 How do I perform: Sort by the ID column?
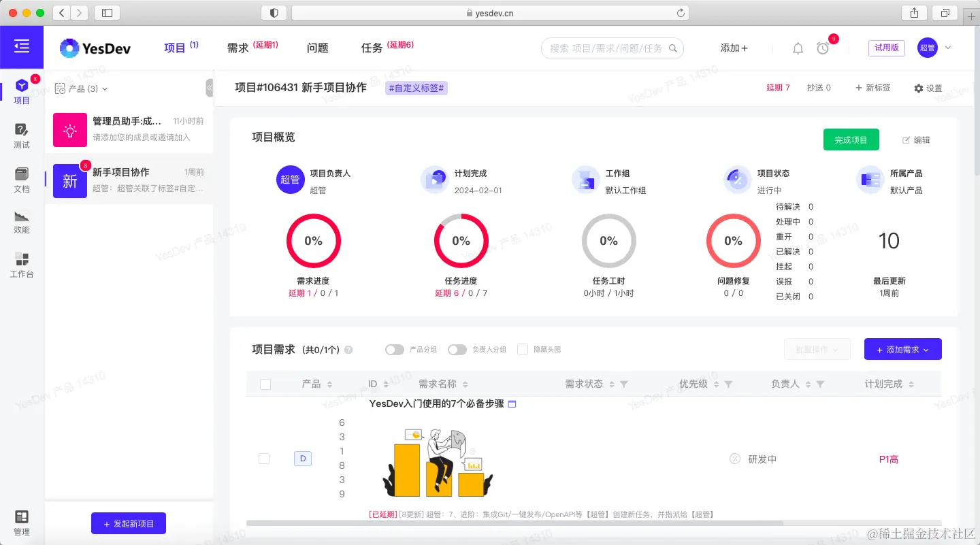[386, 384]
